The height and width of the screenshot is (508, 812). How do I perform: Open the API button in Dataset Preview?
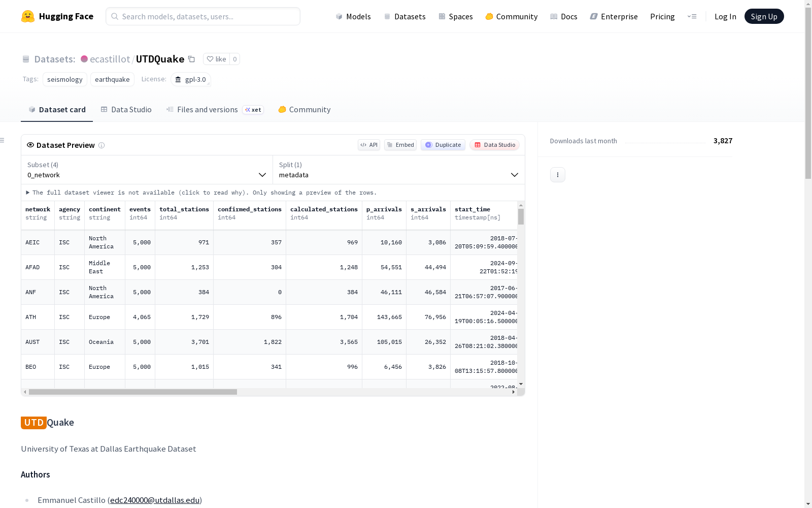[369, 145]
